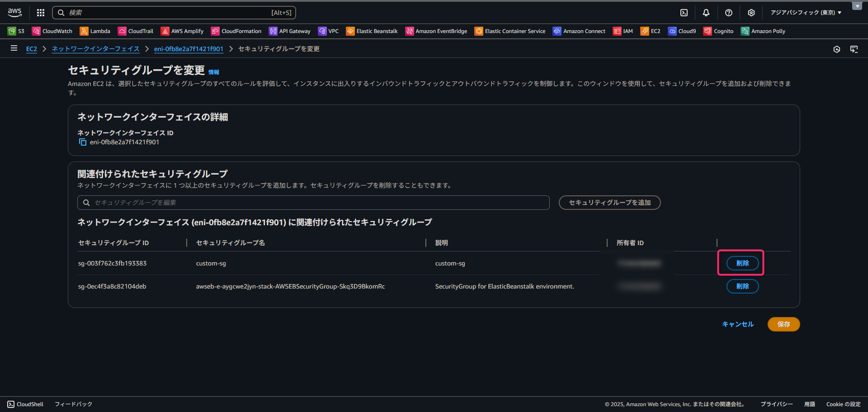Toggle the side navigation hamburger menu
868x412 pixels.
tap(14, 48)
